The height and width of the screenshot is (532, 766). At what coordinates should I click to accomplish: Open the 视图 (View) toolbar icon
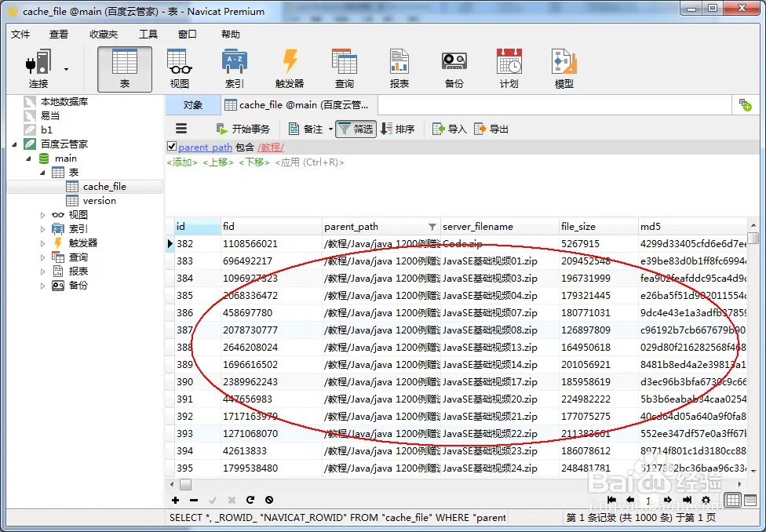[179, 69]
